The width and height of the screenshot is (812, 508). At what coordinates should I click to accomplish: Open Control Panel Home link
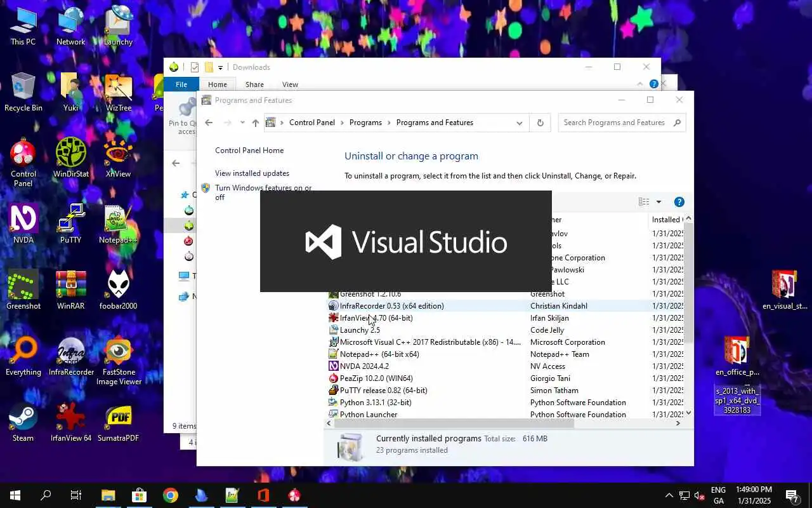(249, 150)
